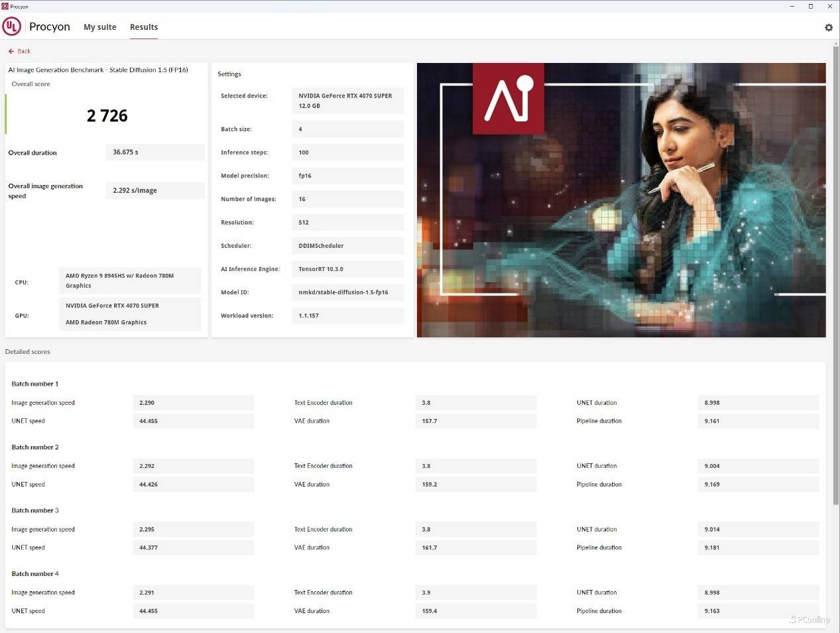Select the Overall duration 36.675 s field
The width and height of the screenshot is (840, 633).
click(154, 152)
